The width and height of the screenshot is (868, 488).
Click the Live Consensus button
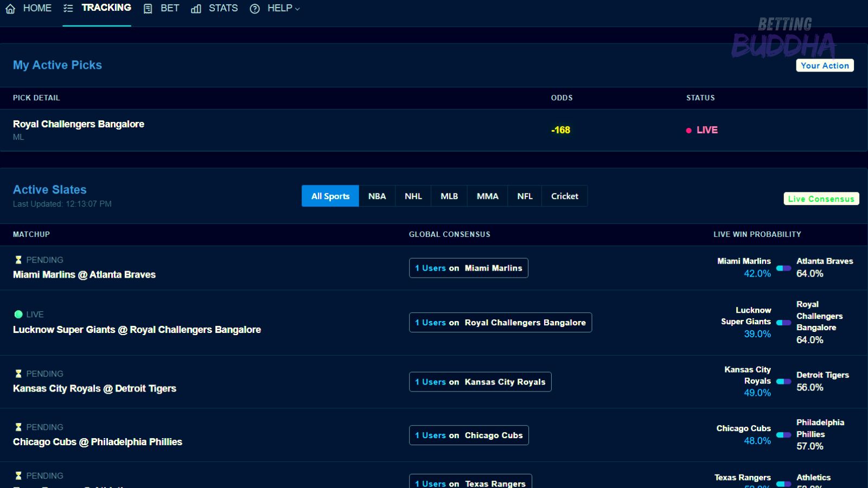pos(821,199)
